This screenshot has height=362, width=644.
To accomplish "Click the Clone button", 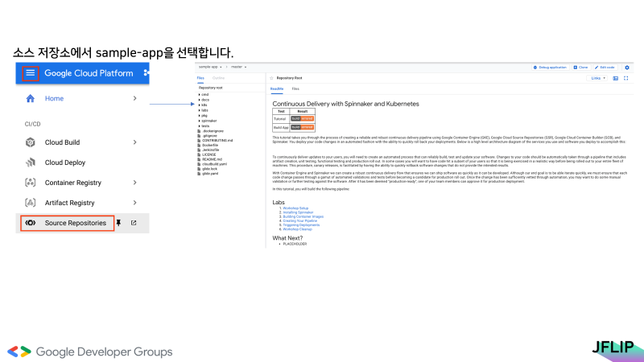I will click(x=580, y=68).
